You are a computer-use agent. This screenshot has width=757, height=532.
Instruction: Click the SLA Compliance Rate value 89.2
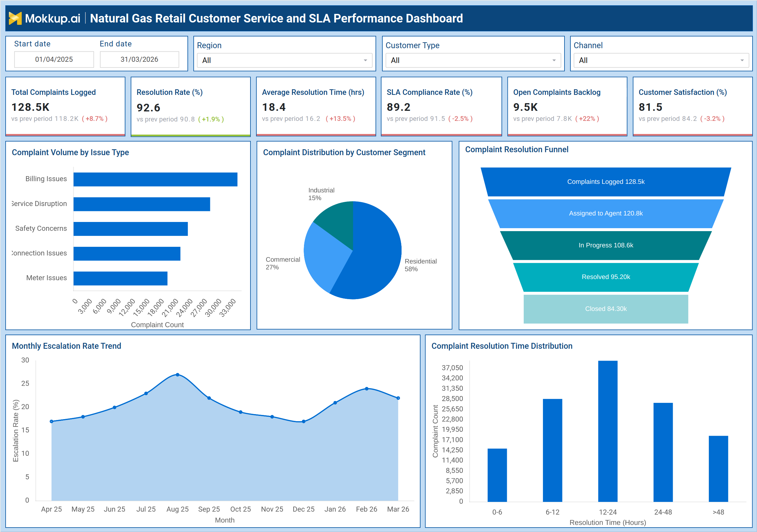tap(399, 107)
